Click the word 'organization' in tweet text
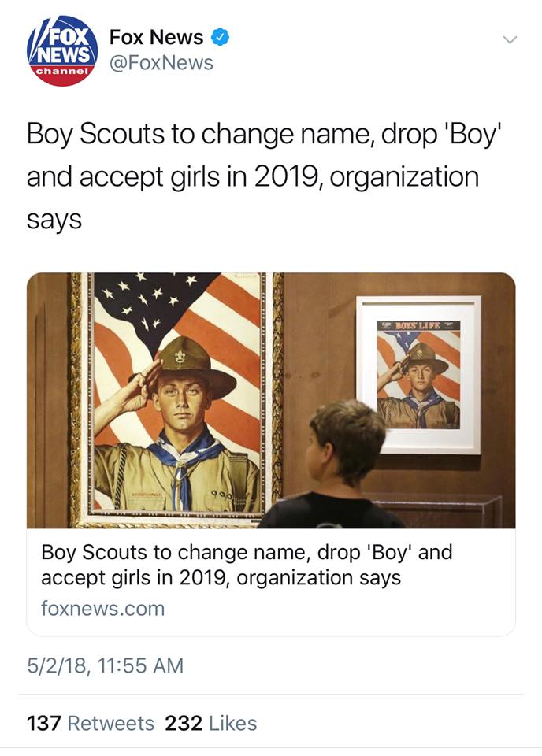The image size is (542, 756). tap(404, 176)
